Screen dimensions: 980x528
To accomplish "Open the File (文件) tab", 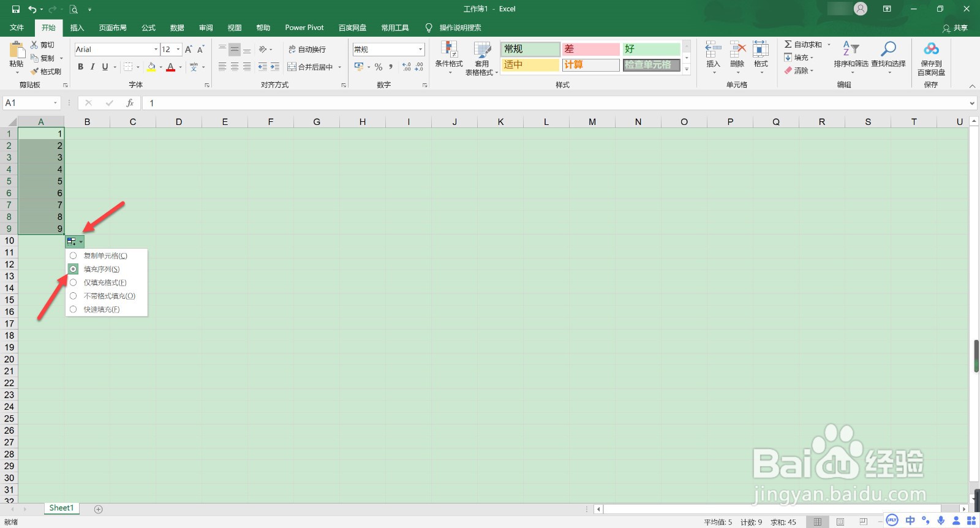I will 17,28.
